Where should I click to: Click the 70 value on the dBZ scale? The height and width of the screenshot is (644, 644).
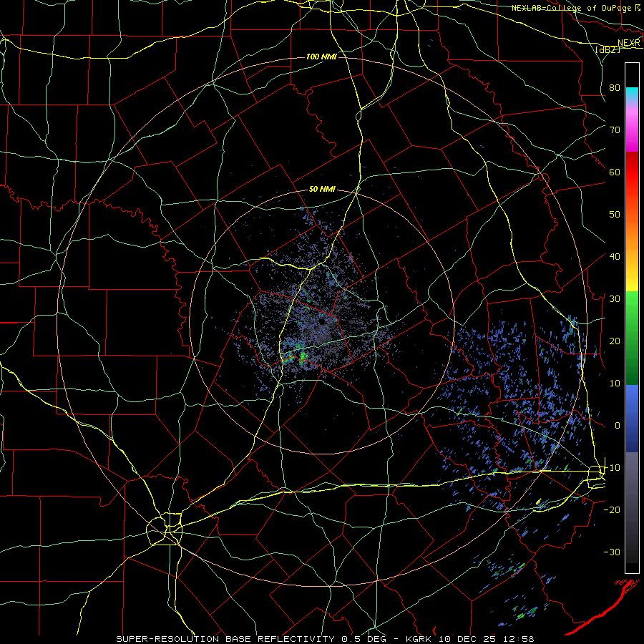tap(615, 130)
